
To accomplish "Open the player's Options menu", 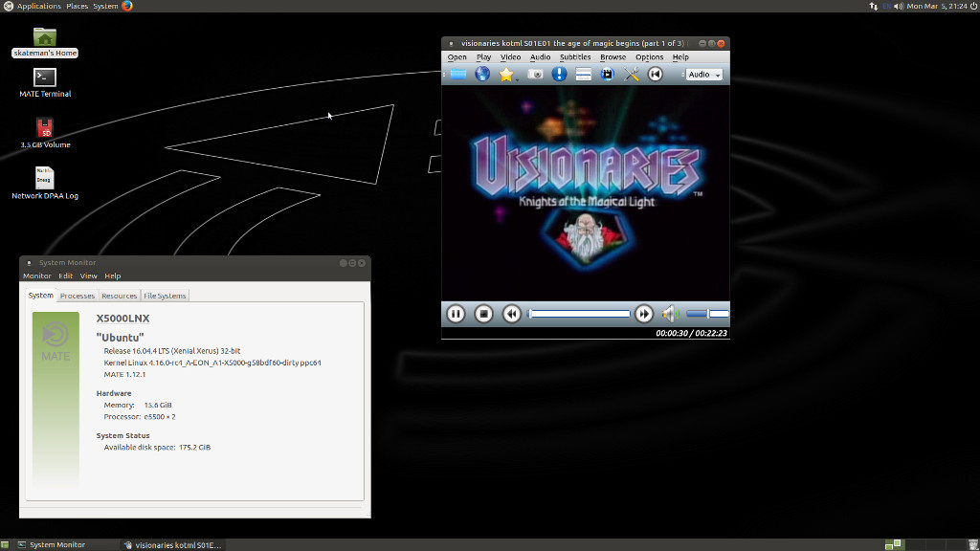I will pos(650,56).
